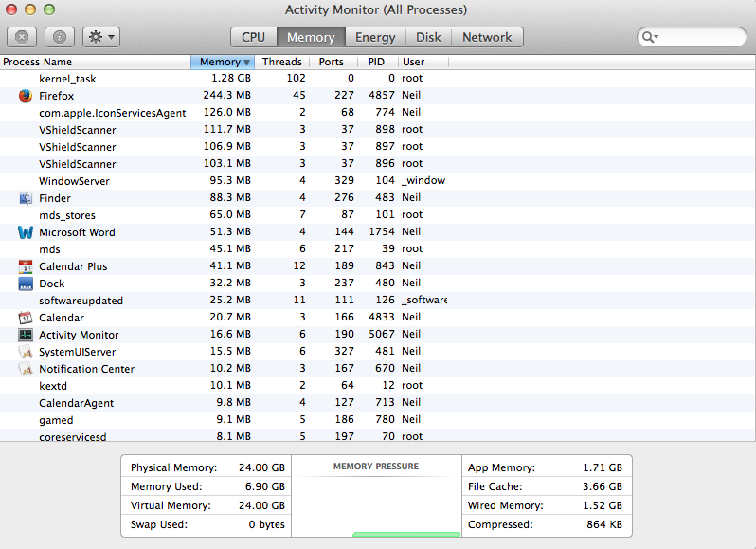Viewport: 756px width, 549px height.
Task: Select the kextd process
Action: coord(377,386)
